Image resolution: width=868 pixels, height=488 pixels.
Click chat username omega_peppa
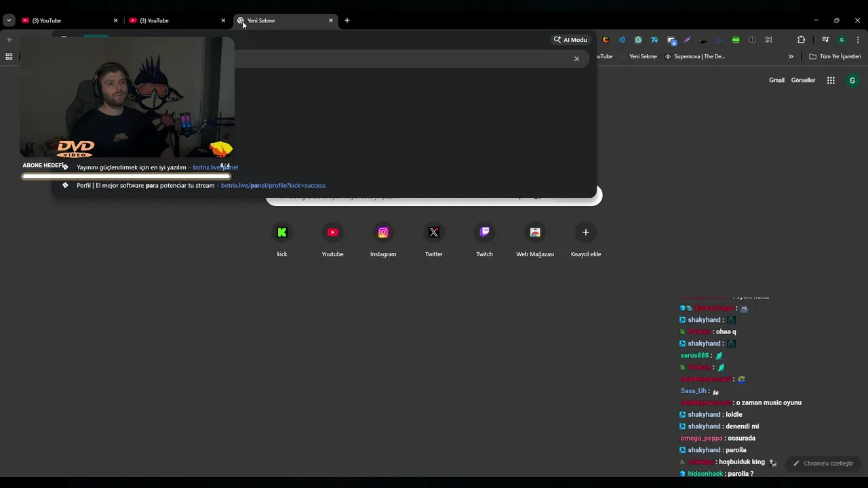(x=701, y=439)
